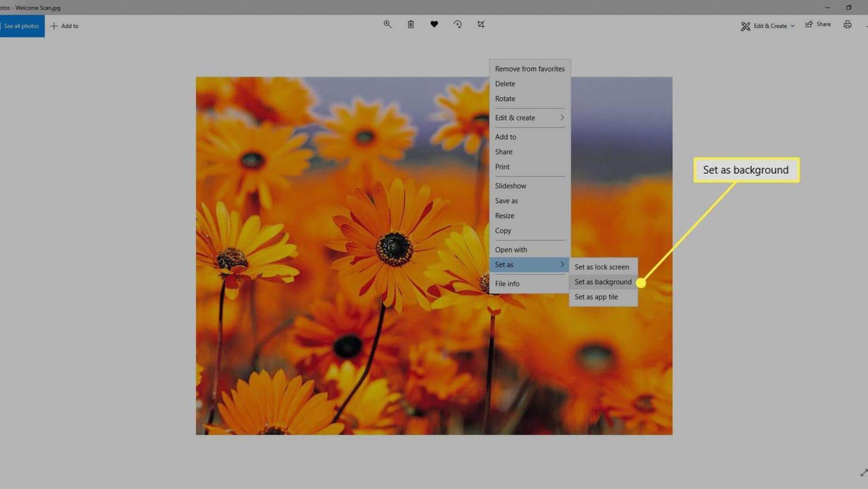Select the Zoom tool in the toolbar
The width and height of the screenshot is (868, 489).
[x=387, y=24]
